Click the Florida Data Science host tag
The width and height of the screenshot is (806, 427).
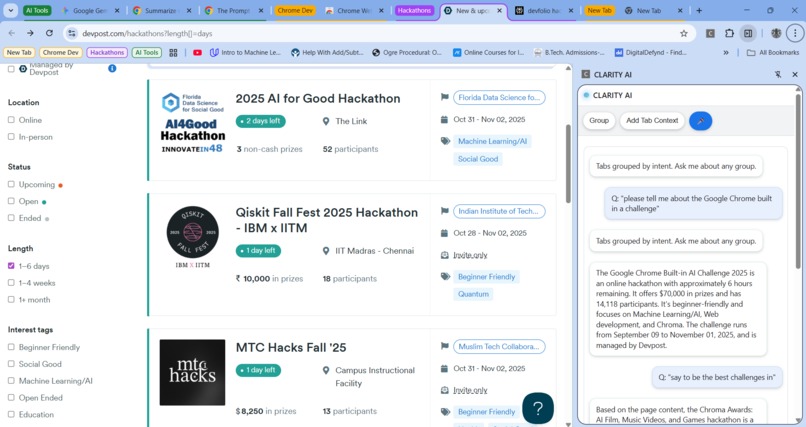pyautogui.click(x=499, y=98)
